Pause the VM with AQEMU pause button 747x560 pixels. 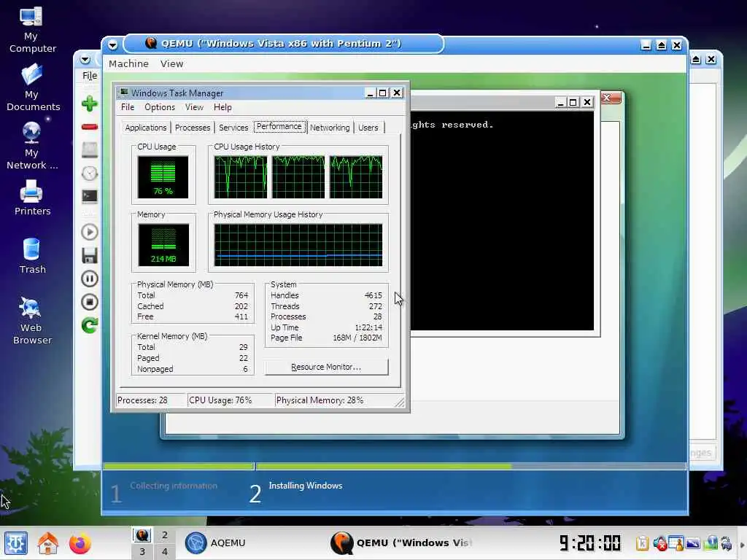pos(89,279)
